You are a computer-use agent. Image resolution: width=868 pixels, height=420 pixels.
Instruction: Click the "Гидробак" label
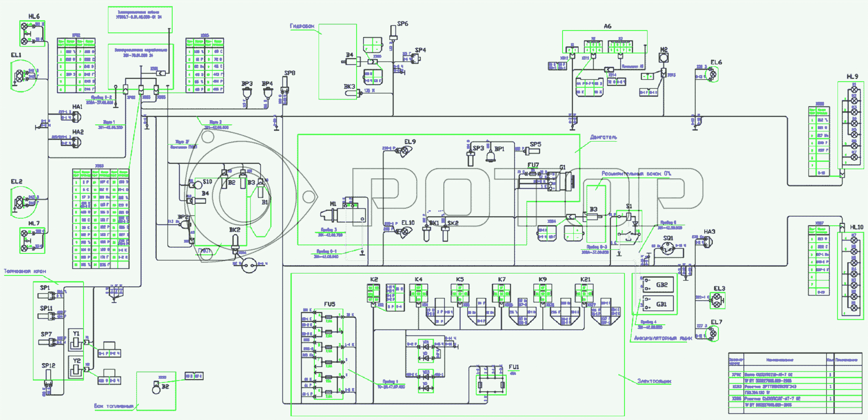tap(302, 26)
